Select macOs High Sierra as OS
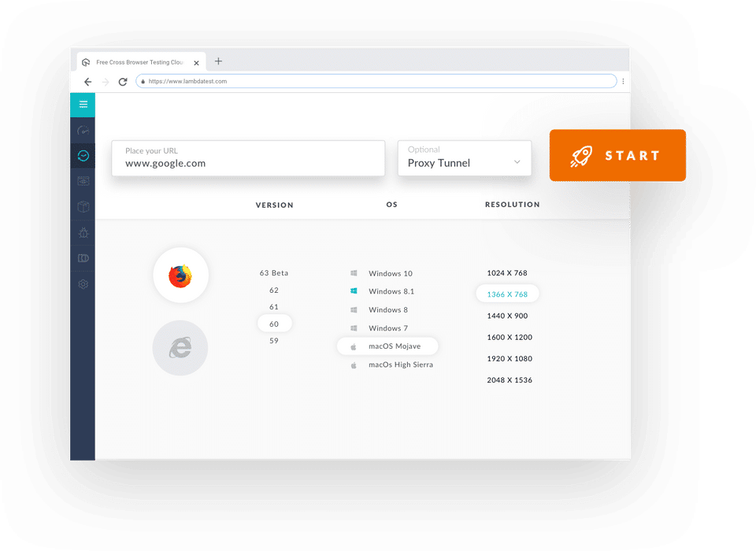Image resolution: width=756 pixels, height=551 pixels. pyautogui.click(x=401, y=364)
